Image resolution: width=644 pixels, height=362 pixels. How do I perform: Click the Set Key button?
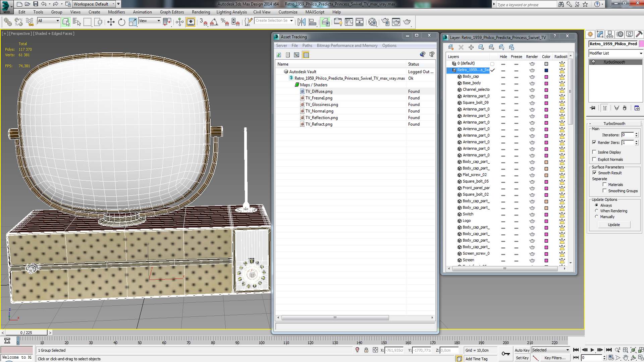tap(522, 358)
